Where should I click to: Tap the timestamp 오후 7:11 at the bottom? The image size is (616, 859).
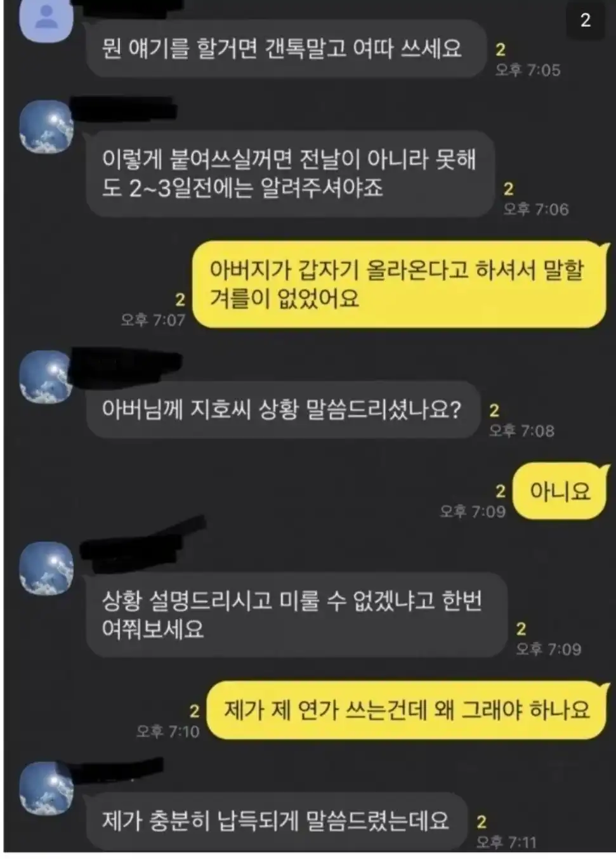coord(506,842)
